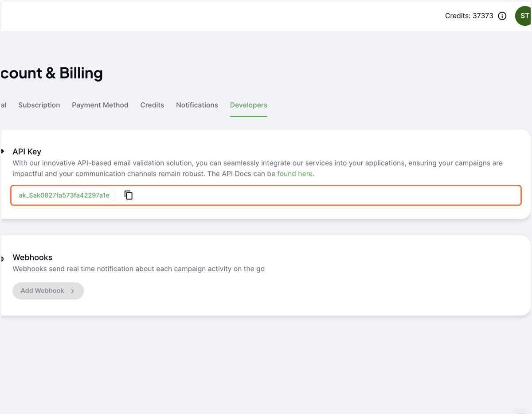Open the partially visible tab ending in "al"
The width and height of the screenshot is (532, 414).
coord(4,105)
